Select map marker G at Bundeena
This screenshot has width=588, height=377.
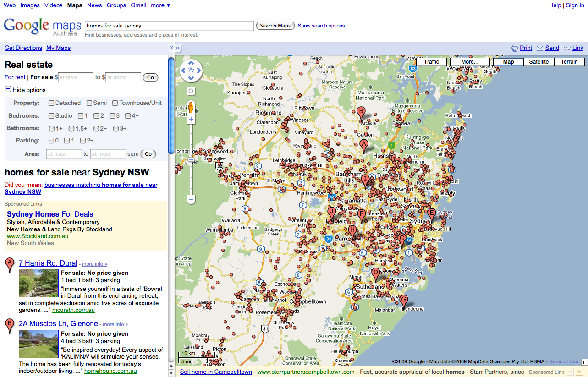click(403, 301)
